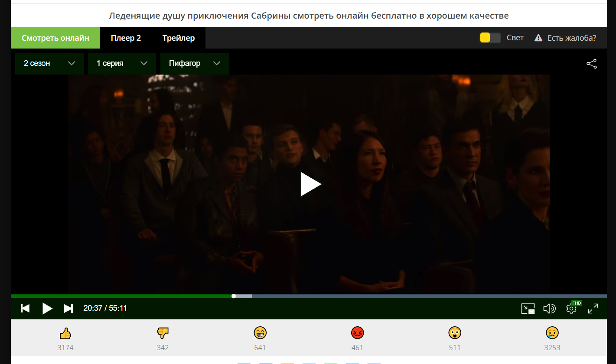Click the warning triangle complaint icon
The image size is (616, 364).
point(538,38)
